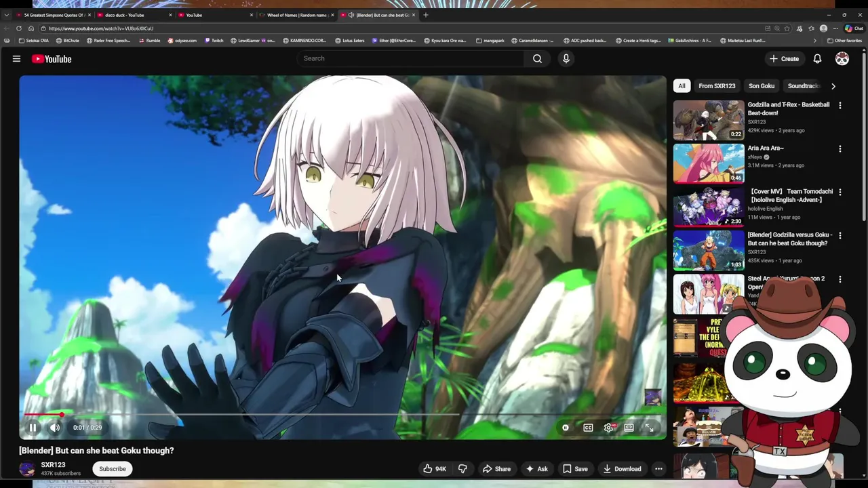This screenshot has height=488, width=868.
Task: Open options for Aria Ara Ara~ video
Action: [840, 149]
